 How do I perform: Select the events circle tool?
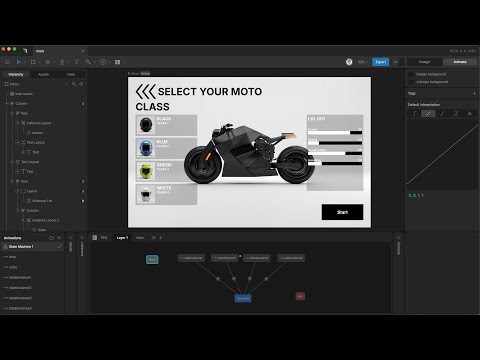(103, 62)
